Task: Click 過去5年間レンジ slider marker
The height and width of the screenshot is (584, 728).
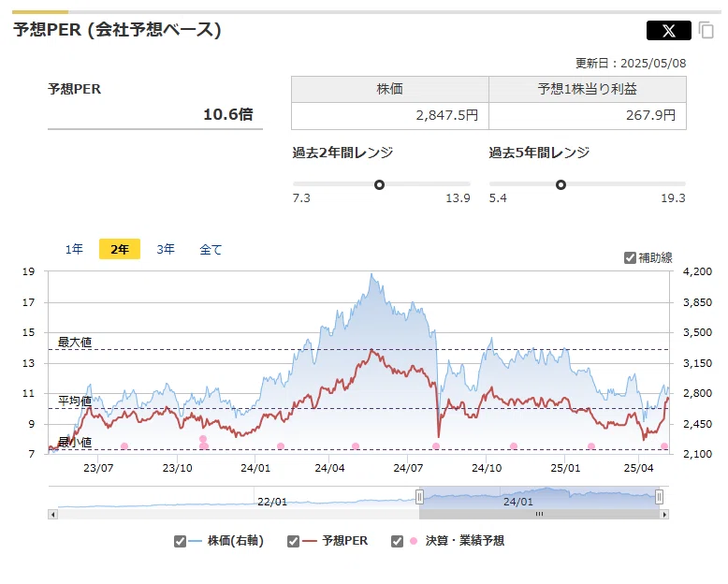Action: [561, 184]
